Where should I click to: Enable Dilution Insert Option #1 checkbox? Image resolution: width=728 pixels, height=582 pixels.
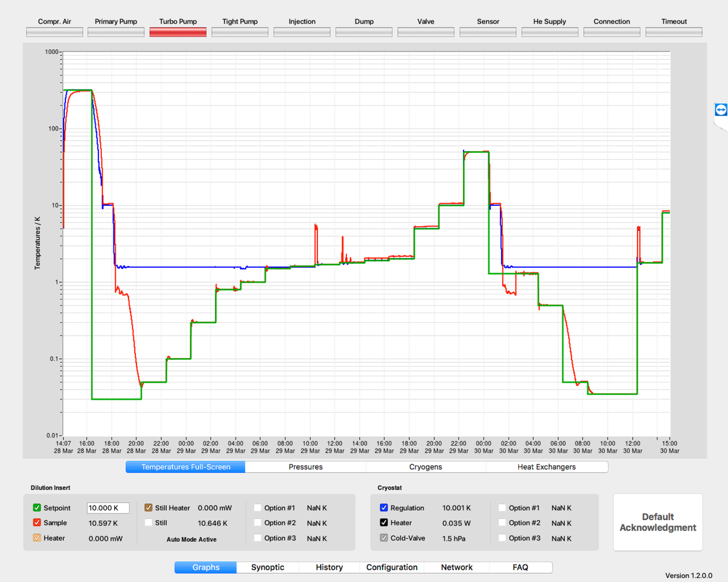click(x=258, y=508)
